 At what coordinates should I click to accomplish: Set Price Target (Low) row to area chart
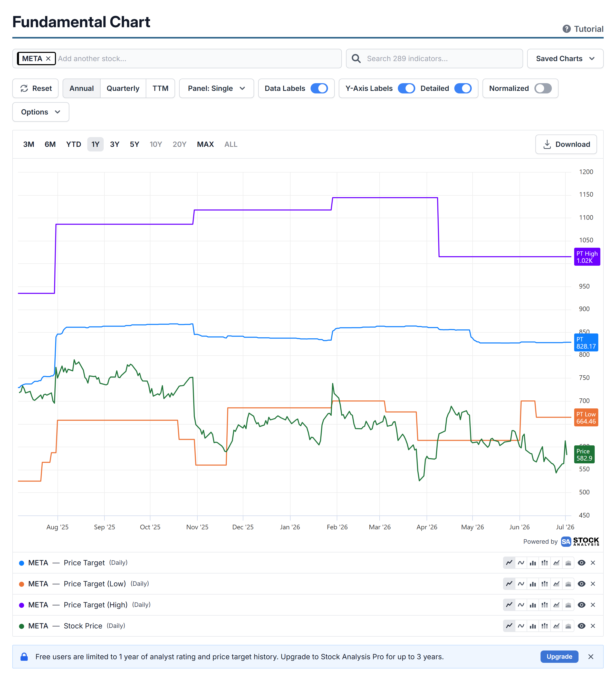coord(556,584)
